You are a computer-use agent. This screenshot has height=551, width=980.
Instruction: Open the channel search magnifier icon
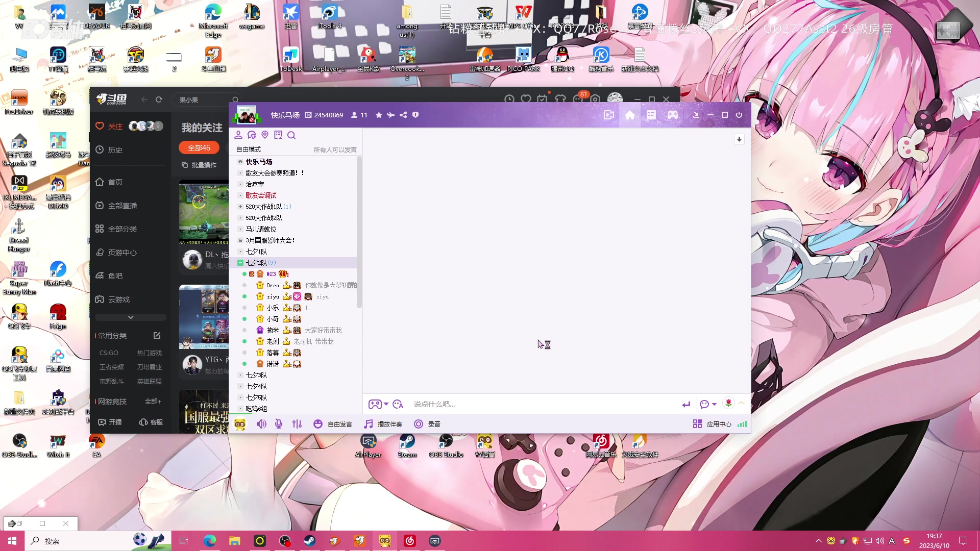(291, 135)
